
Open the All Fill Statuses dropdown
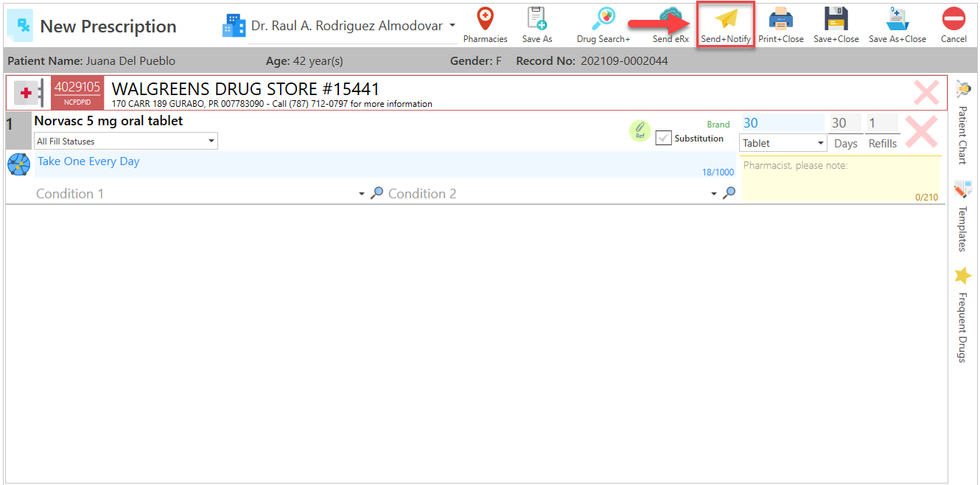tap(126, 141)
